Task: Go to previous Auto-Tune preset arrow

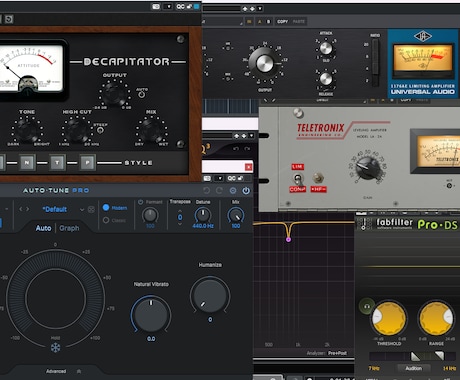Action: [x=21, y=209]
